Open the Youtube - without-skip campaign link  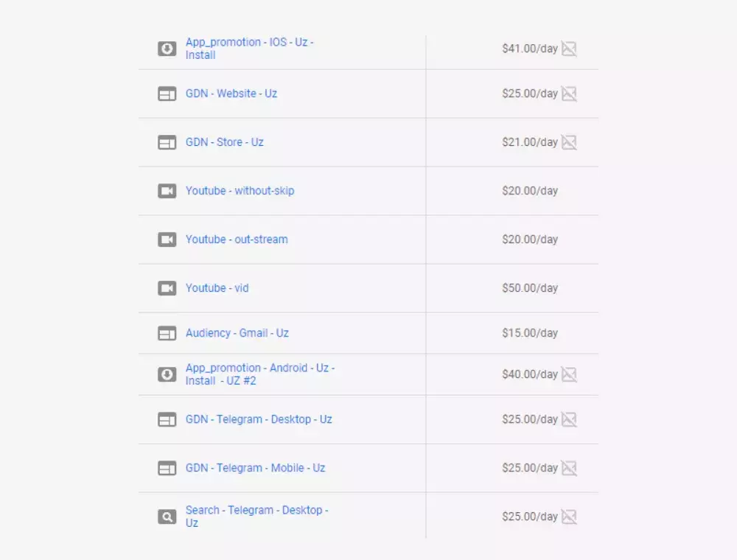point(240,191)
